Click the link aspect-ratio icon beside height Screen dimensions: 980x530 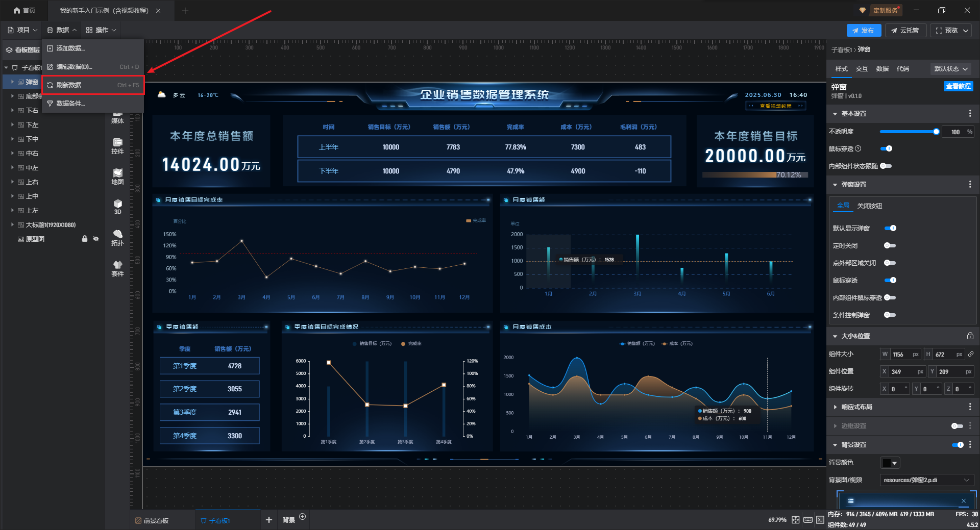(971, 354)
